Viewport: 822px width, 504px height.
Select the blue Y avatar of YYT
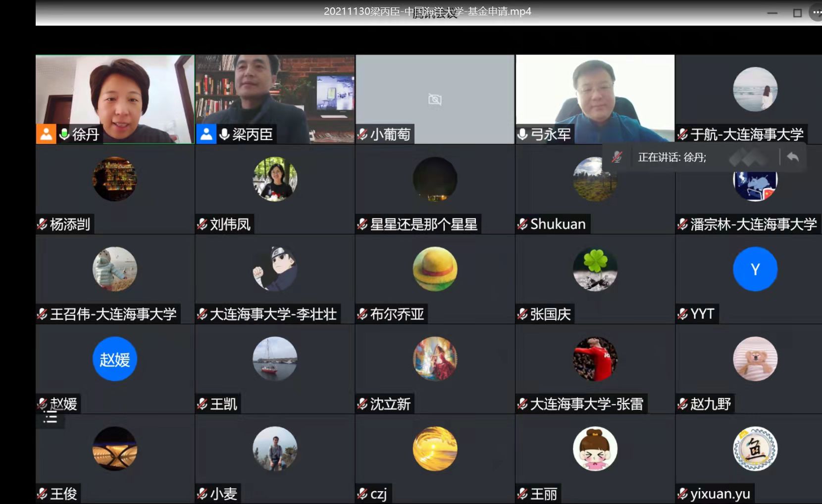pos(755,269)
